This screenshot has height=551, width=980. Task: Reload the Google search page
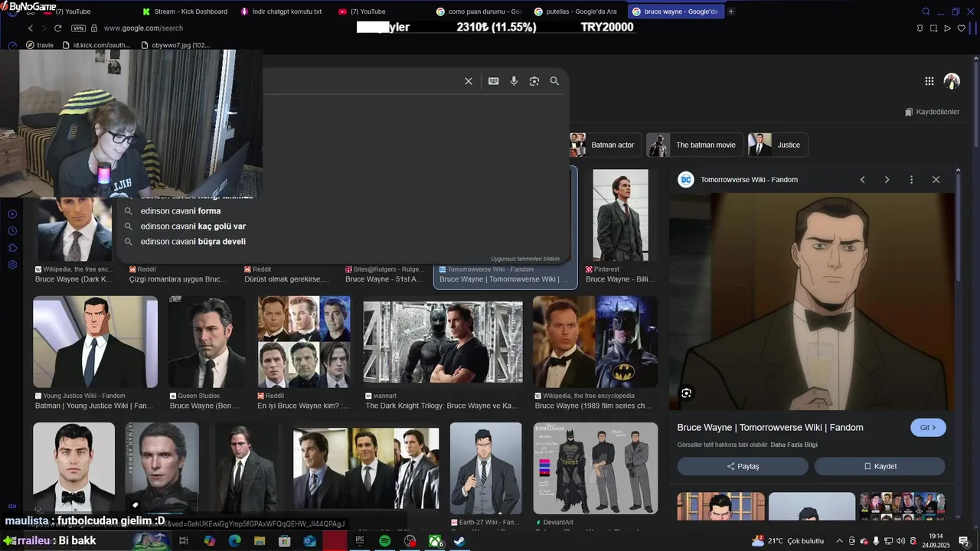click(x=57, y=28)
